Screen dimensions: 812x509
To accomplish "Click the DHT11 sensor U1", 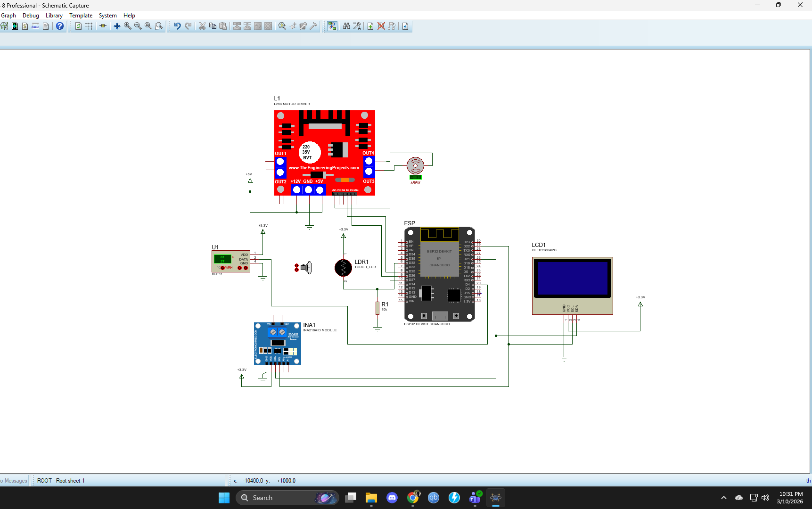I will pyautogui.click(x=230, y=261).
